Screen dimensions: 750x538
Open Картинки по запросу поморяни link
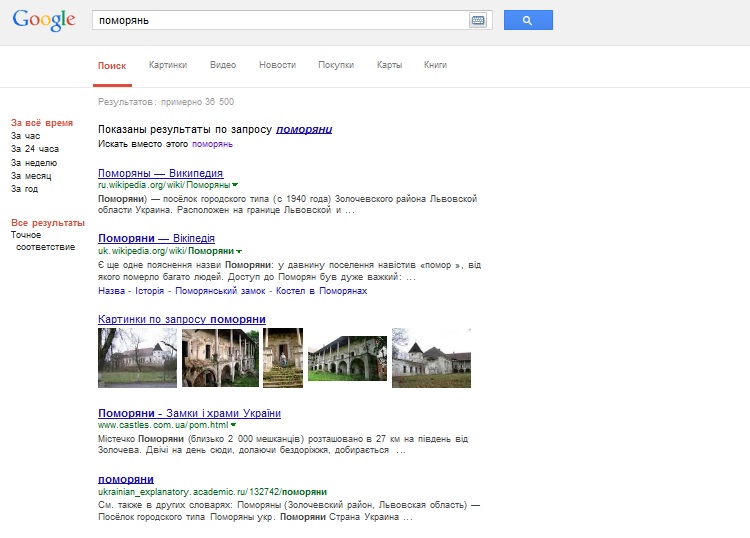[x=182, y=319]
